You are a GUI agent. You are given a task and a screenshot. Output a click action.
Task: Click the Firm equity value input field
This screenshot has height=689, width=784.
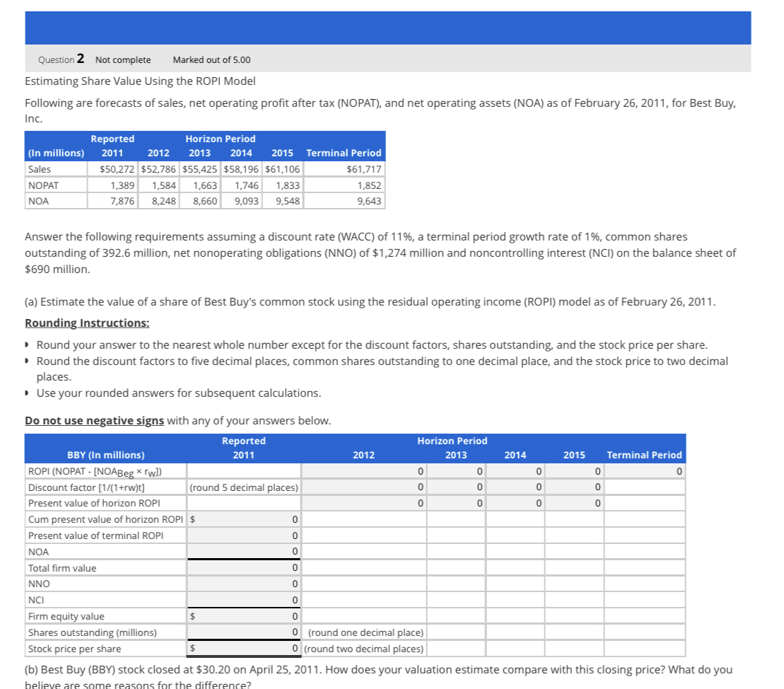[244, 615]
